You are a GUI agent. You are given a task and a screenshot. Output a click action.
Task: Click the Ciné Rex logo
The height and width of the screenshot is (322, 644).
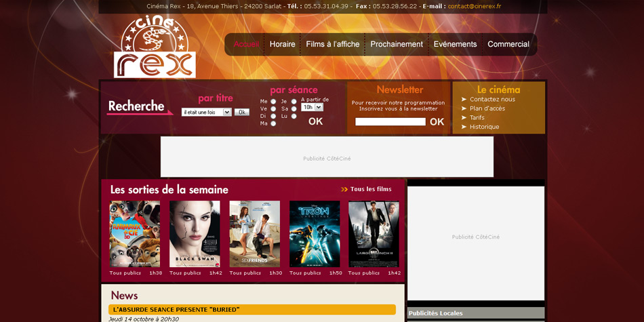click(155, 46)
